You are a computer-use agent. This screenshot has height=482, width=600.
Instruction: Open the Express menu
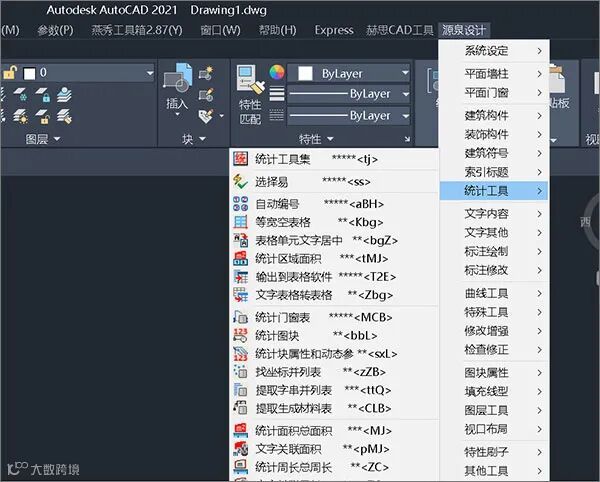click(334, 30)
